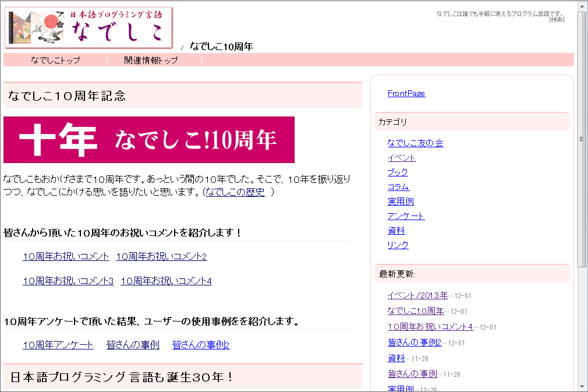Open the コラム category link
This screenshot has width=588, height=392.
[397, 186]
